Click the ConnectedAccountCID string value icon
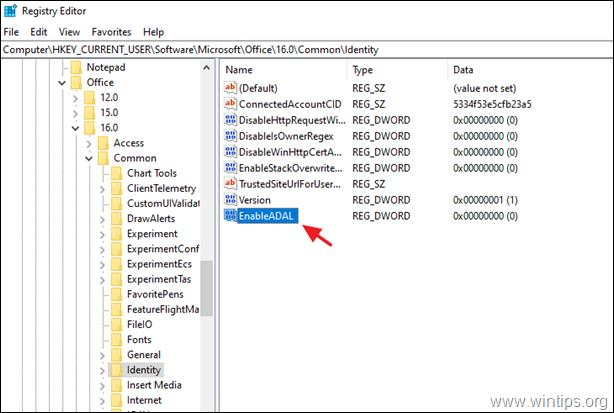 [230, 104]
